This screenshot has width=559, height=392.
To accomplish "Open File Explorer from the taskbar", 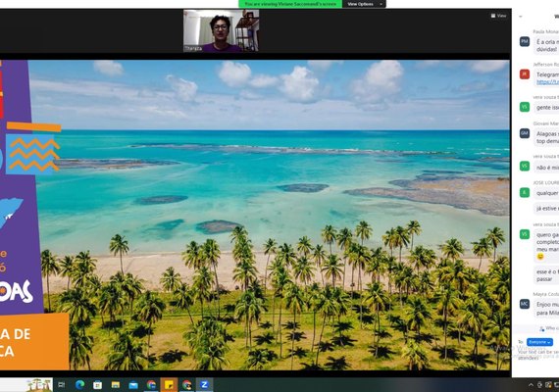I will [116, 385].
